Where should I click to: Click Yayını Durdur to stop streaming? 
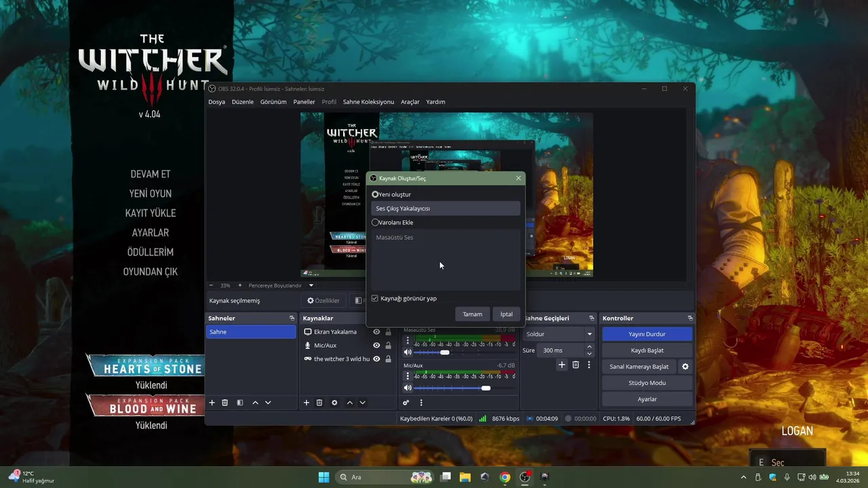(x=647, y=334)
